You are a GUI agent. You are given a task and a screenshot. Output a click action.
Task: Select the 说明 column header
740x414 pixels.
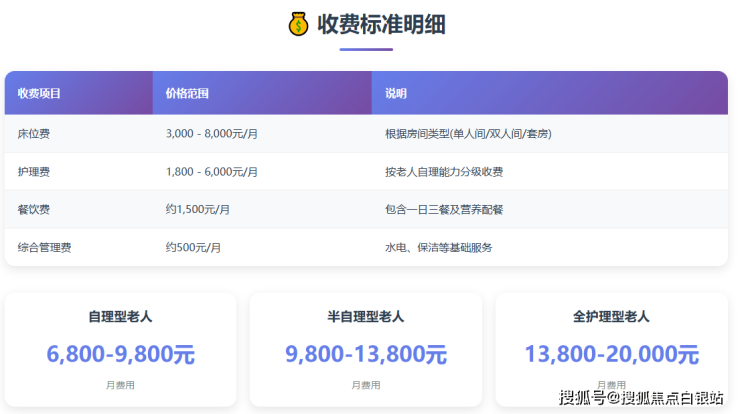pyautogui.click(x=396, y=93)
